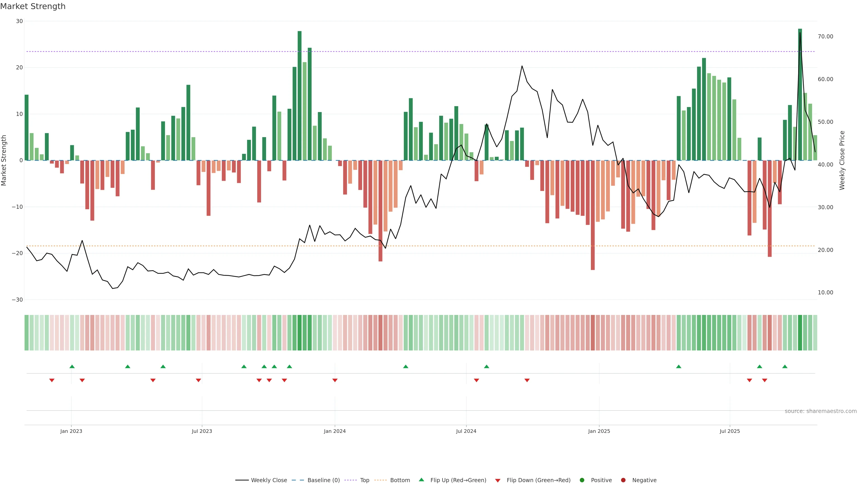Click the Jan 2025 x-axis label
Viewport: 868px width, 488px height.
pos(599,431)
